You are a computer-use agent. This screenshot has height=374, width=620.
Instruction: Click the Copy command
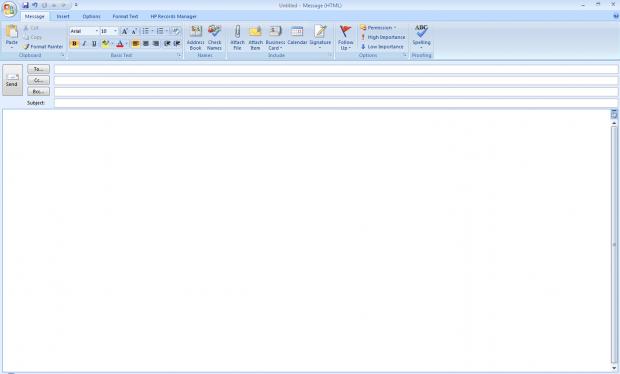click(32, 37)
